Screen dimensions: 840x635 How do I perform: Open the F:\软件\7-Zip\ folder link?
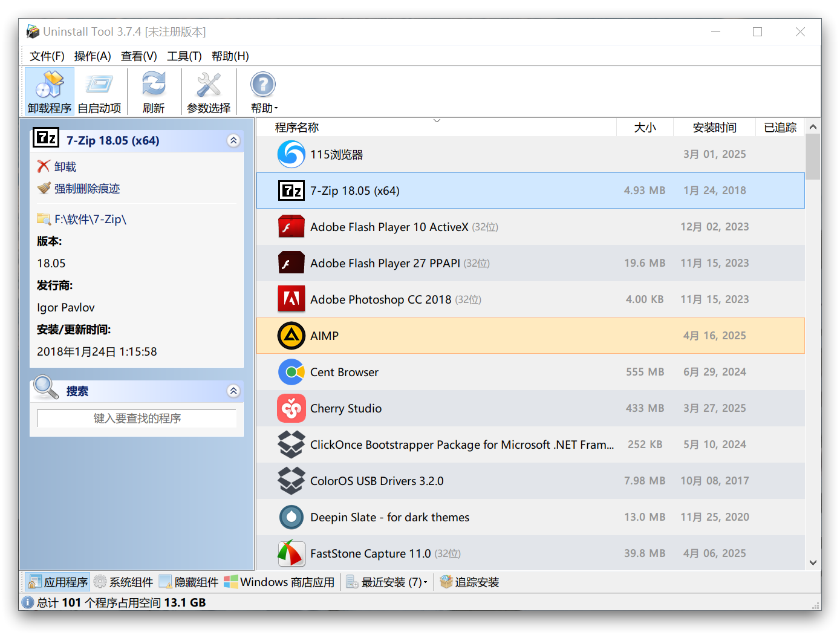(x=91, y=219)
